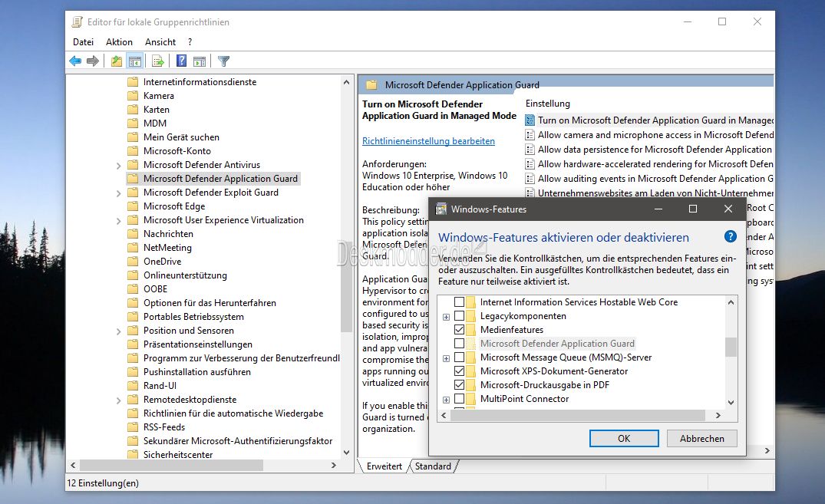Click the Windows-Features title bar icon
The height and width of the screenshot is (504, 825).
[441, 209]
